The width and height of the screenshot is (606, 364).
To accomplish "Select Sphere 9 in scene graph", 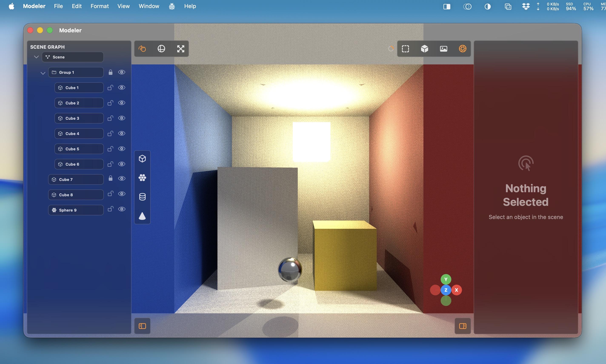I will click(76, 210).
